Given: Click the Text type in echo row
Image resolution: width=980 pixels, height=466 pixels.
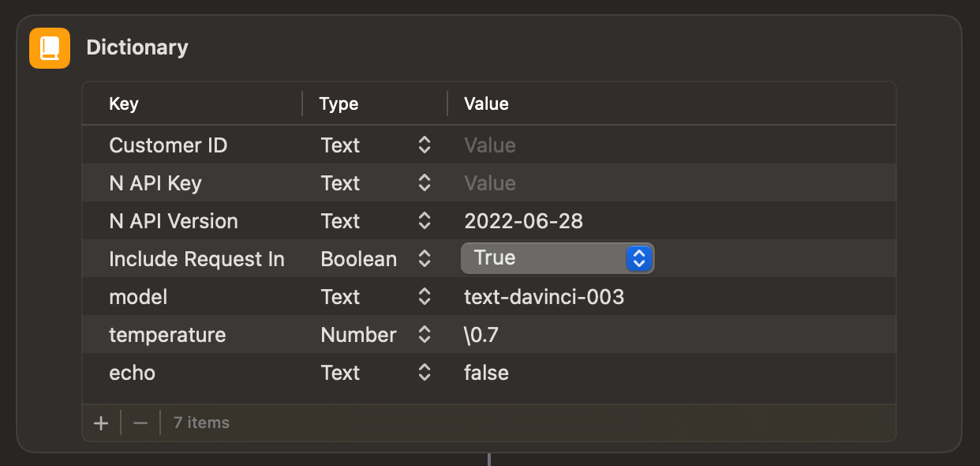Looking at the screenshot, I should point(340,373).
